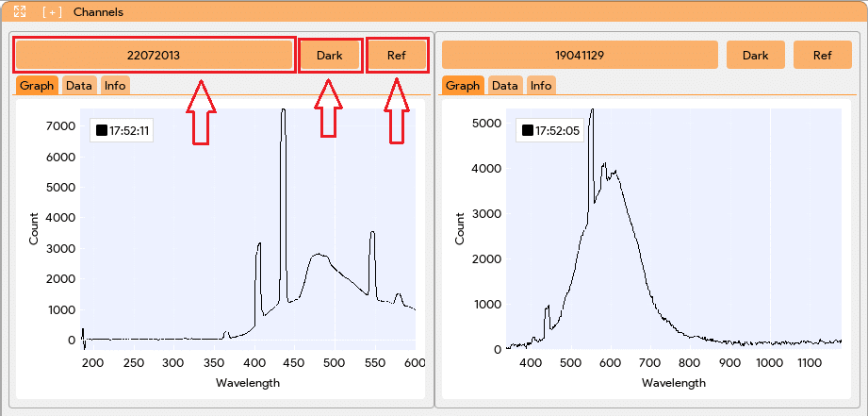Click the Ref button for channel 19041129
This screenshot has height=416, width=868.
[x=823, y=55]
